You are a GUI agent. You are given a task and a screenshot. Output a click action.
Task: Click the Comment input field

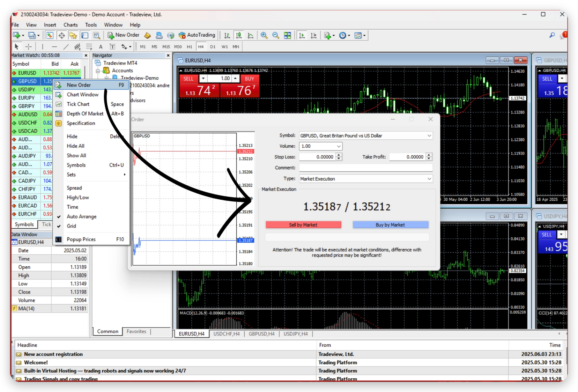[x=366, y=168]
